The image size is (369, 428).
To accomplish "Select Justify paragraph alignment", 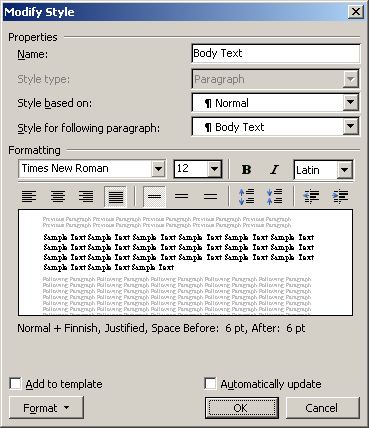I will click(x=115, y=196).
